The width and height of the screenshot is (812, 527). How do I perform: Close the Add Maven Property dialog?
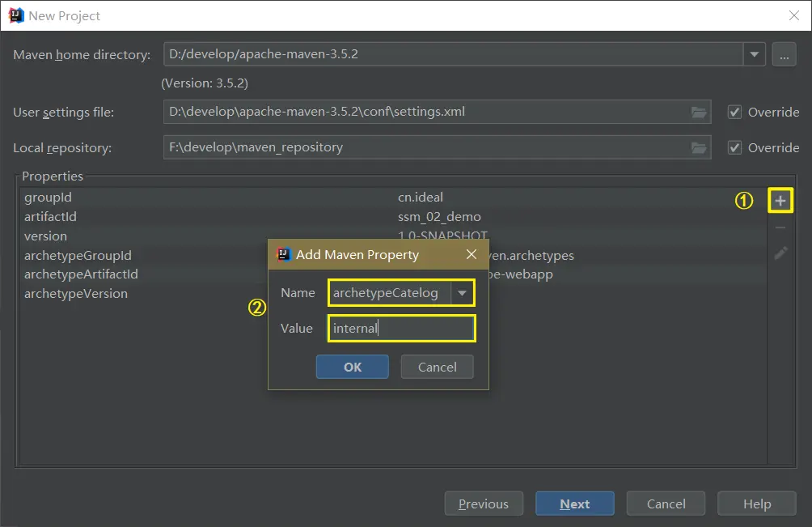[471, 254]
